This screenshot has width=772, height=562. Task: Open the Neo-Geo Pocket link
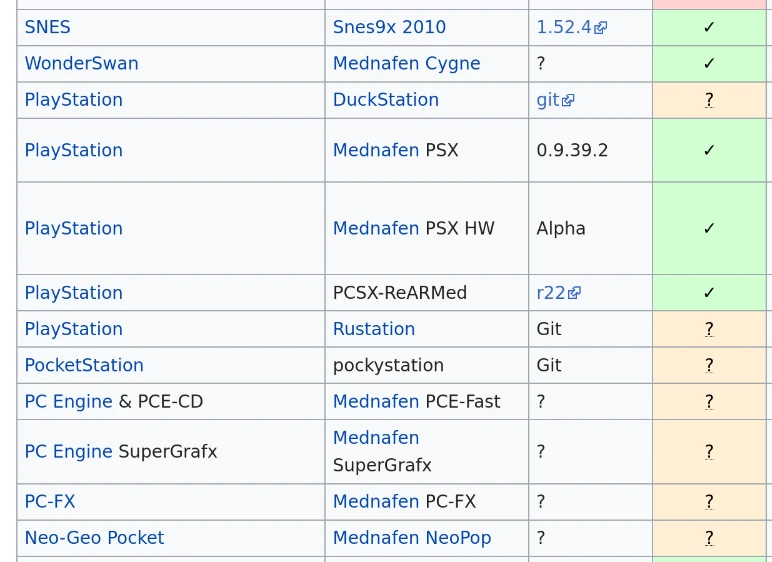click(x=94, y=537)
